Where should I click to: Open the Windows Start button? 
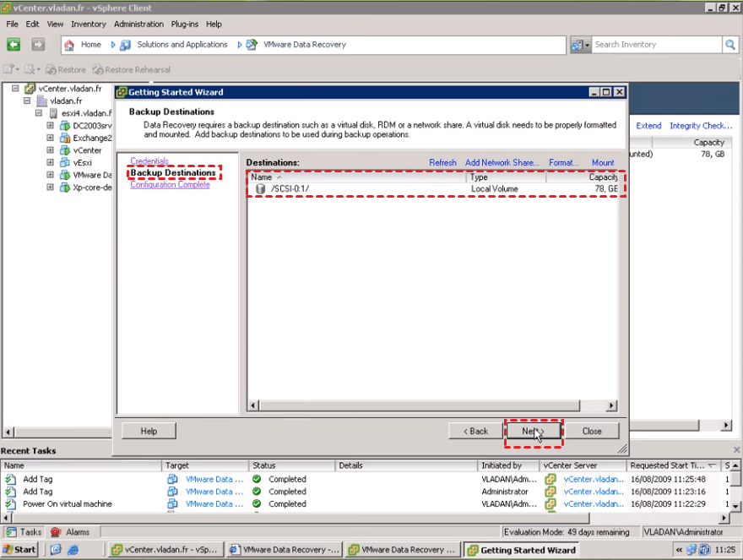(x=19, y=550)
